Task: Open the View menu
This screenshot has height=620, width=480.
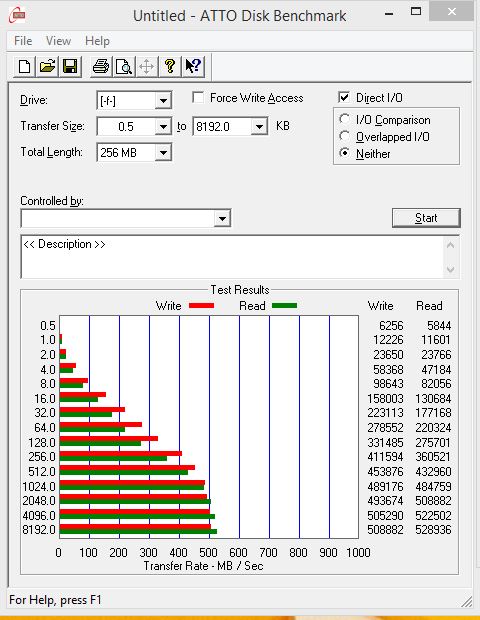Action: [59, 41]
